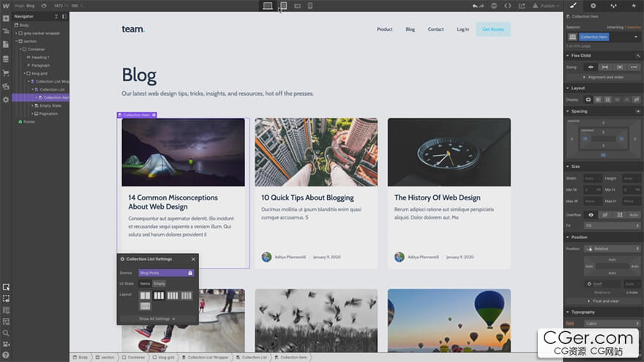The width and height of the screenshot is (644, 362).
Task: Click the share project icon
Action: click(x=522, y=6)
